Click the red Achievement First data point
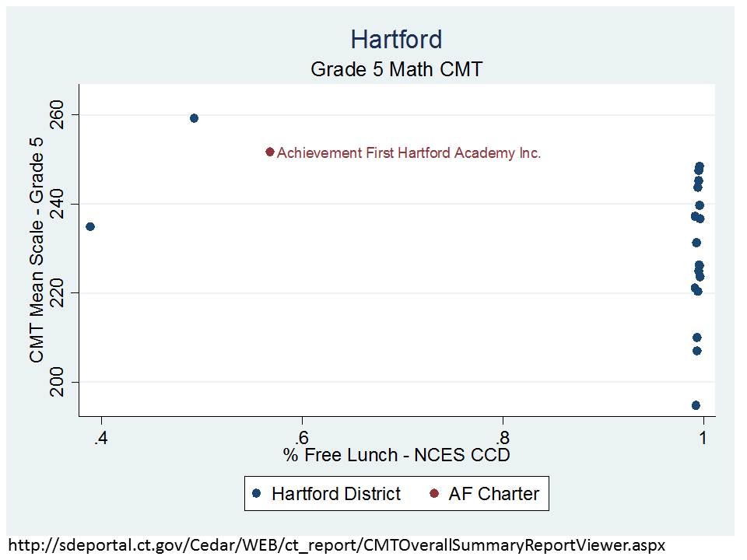 coord(270,152)
